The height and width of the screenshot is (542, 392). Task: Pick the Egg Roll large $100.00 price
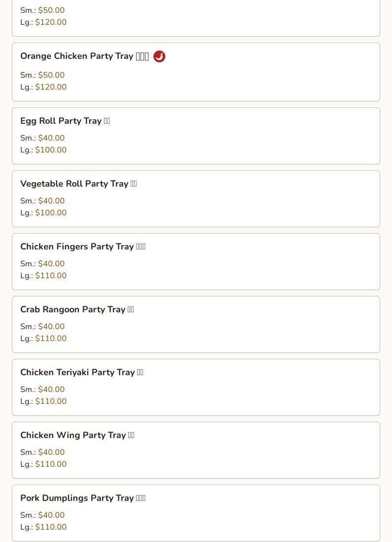click(50, 150)
